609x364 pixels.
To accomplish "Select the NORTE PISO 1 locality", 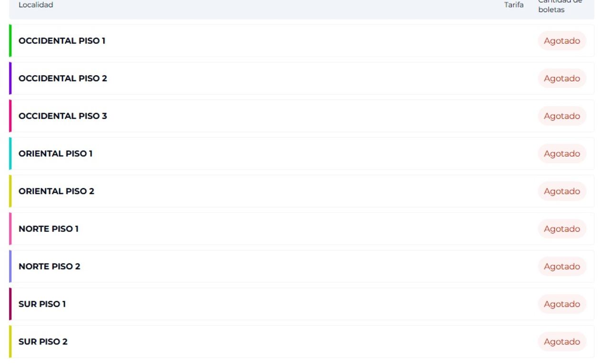I will (49, 229).
